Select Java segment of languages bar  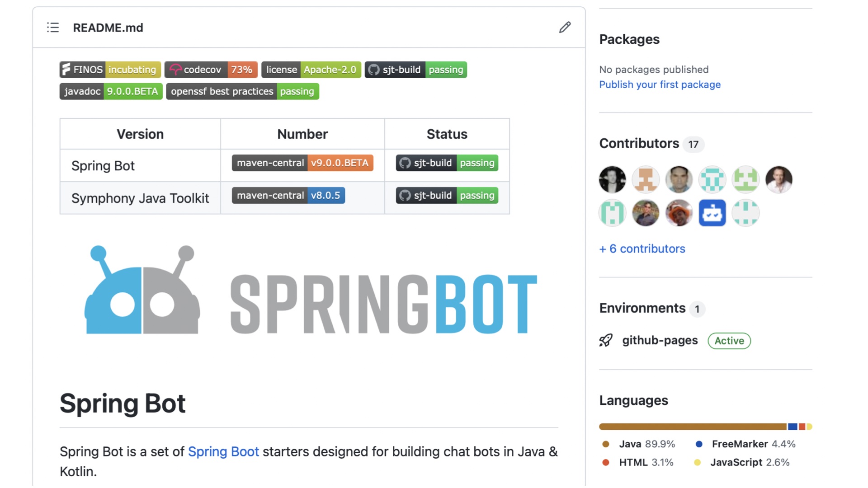coord(693,427)
